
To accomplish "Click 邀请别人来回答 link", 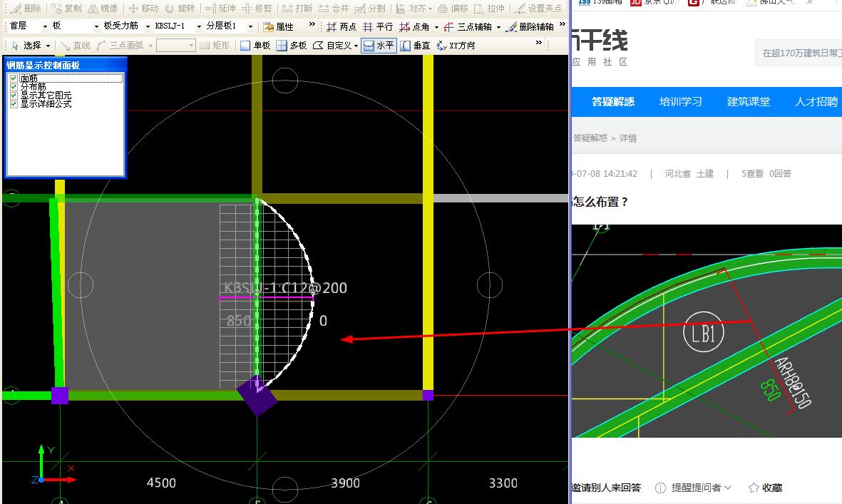I will point(606,488).
